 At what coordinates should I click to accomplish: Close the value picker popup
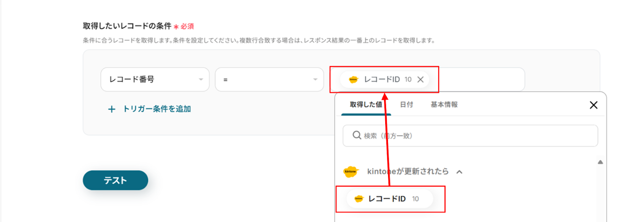coord(593,105)
